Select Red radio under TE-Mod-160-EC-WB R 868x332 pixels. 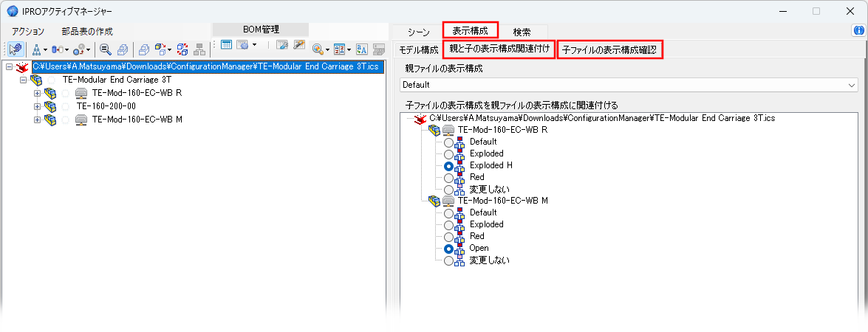[448, 178]
